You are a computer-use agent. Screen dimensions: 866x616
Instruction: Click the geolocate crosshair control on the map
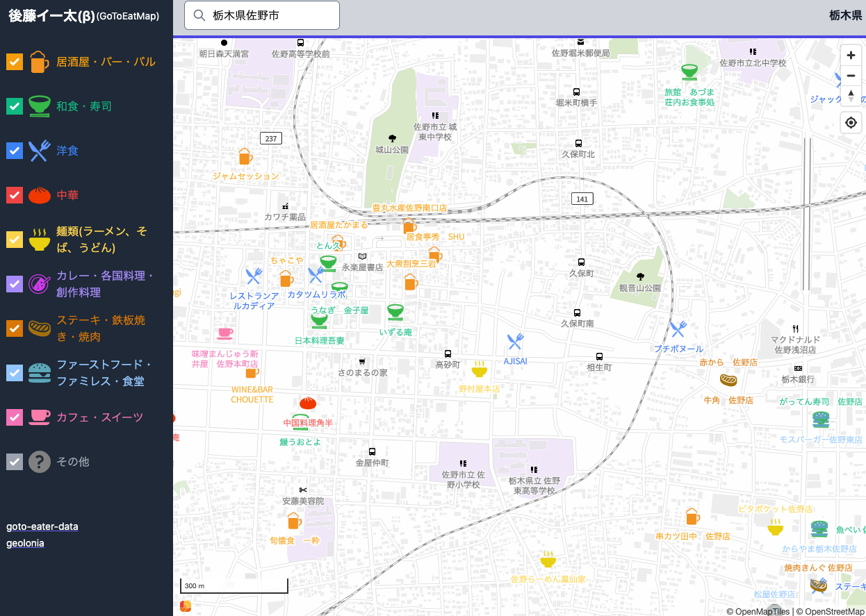(851, 122)
